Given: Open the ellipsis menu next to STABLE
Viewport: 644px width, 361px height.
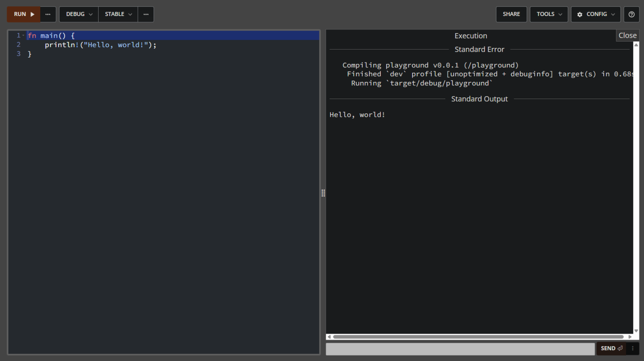Looking at the screenshot, I should [x=146, y=14].
